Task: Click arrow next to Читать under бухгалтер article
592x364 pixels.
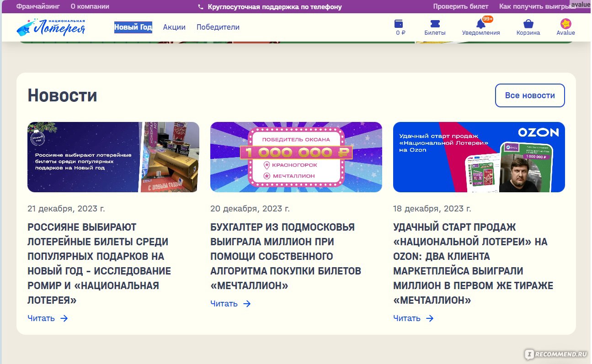Action: click(x=247, y=304)
